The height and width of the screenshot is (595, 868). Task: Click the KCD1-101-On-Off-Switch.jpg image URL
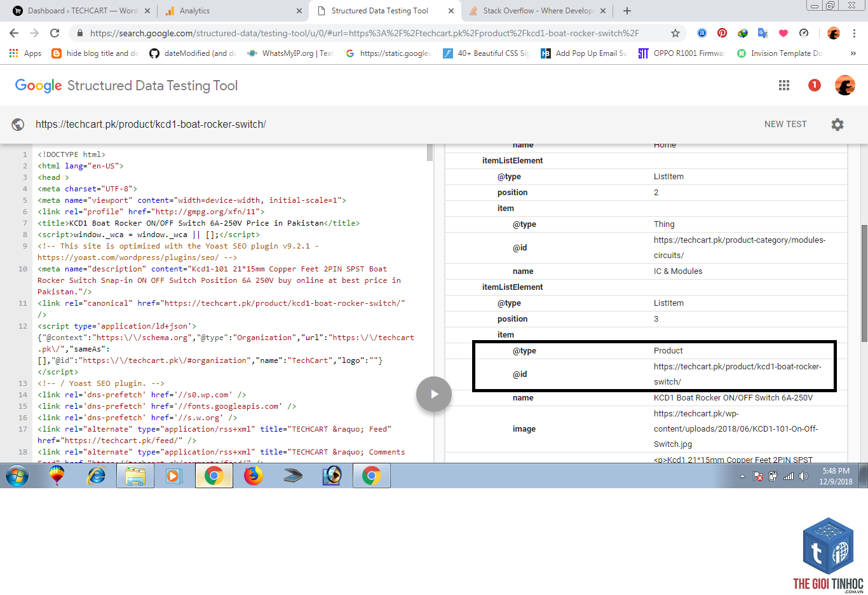736,429
